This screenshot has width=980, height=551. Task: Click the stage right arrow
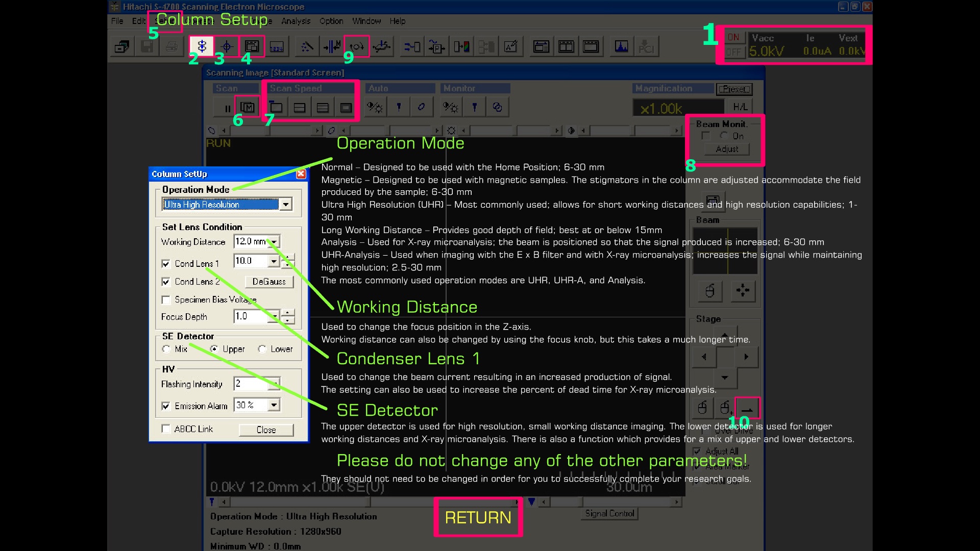coord(746,357)
